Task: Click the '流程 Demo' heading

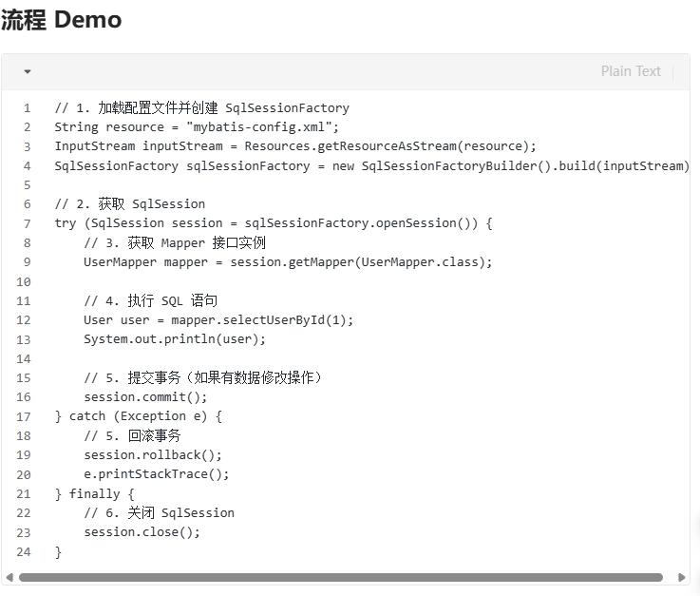Action: tap(61, 20)
